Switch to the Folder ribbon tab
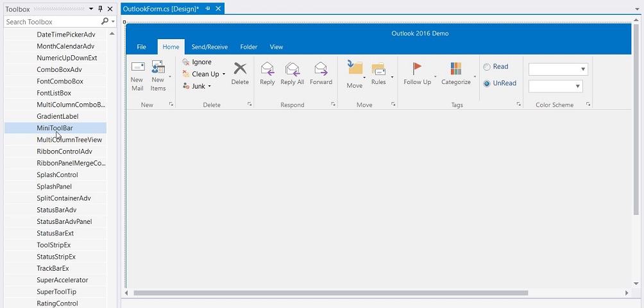 tap(249, 47)
